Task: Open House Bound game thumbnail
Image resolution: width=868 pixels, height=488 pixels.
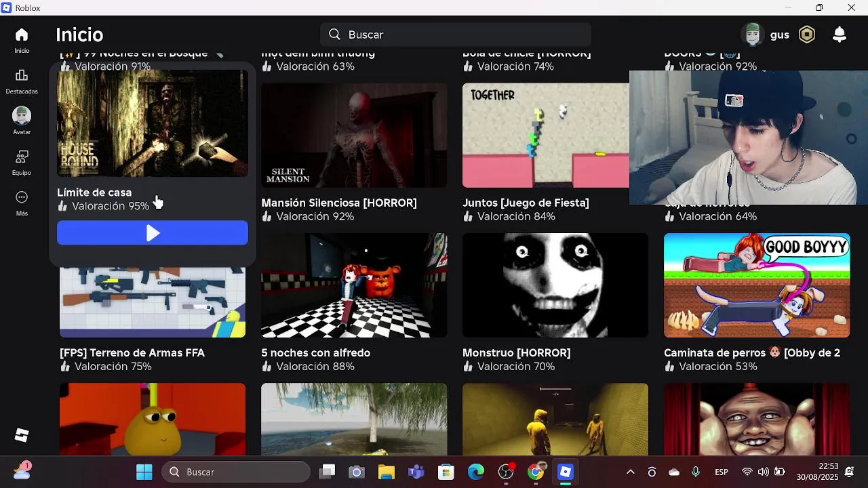Action: point(153,123)
